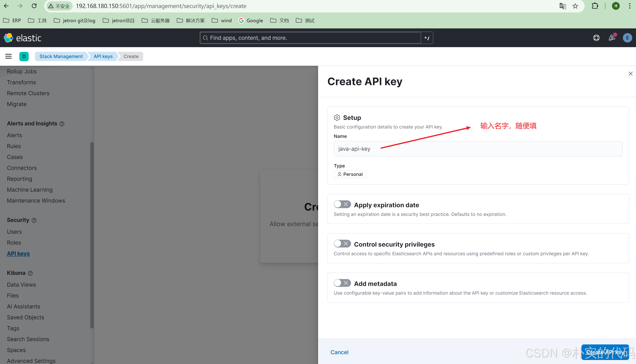The height and width of the screenshot is (364, 636).
Task: Click the green D space selector
Action: pos(24,56)
